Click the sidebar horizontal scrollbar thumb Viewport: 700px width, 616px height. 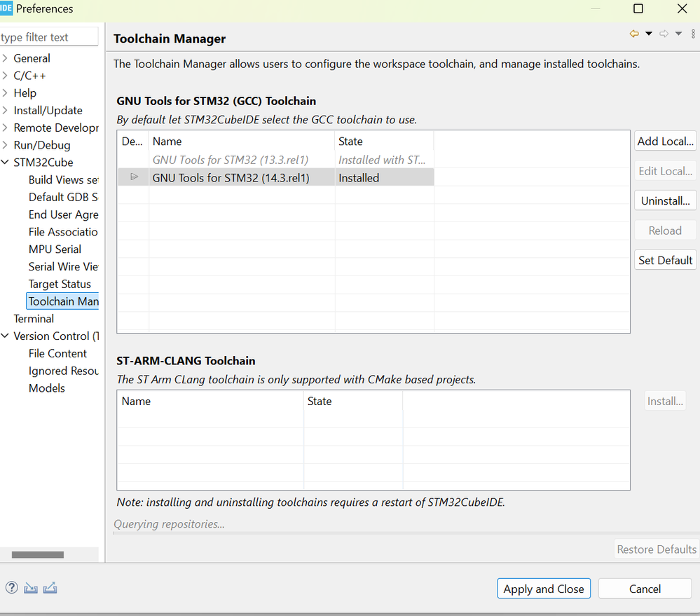pyautogui.click(x=38, y=554)
